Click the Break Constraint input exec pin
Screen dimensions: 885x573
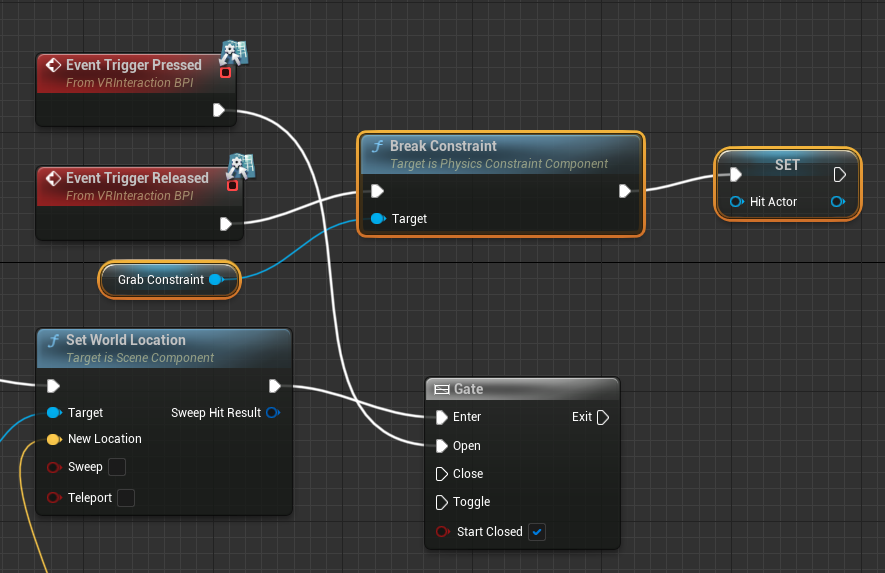(x=378, y=191)
